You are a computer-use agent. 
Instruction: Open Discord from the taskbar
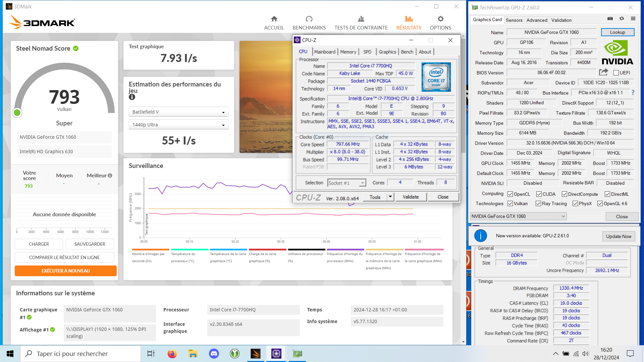coord(214,354)
